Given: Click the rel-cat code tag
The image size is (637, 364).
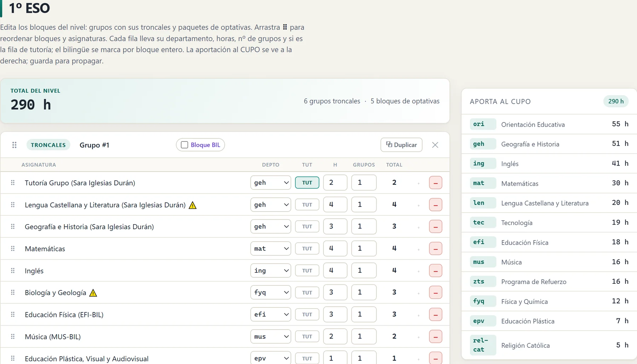Looking at the screenshot, I should tap(483, 345).
